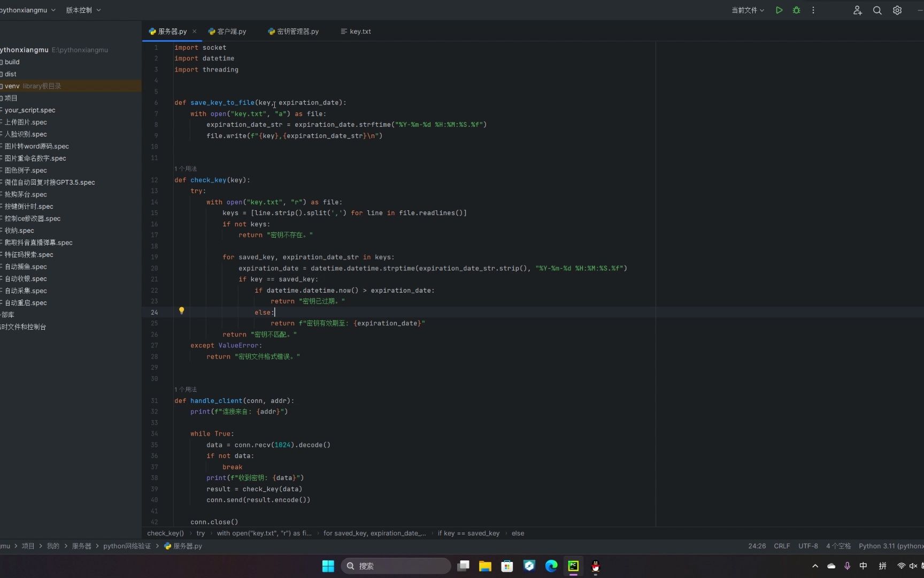Open the 版本控制 dropdown menu
The width and height of the screenshot is (924, 578).
[83, 10]
